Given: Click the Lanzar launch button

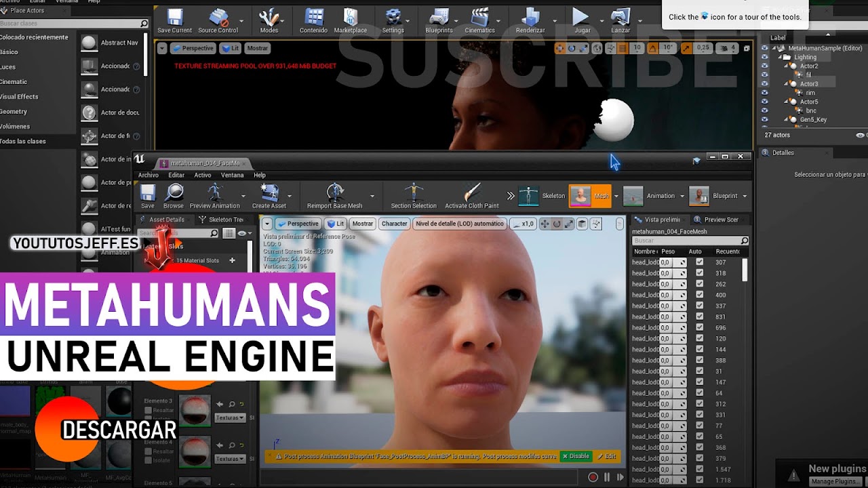Looking at the screenshot, I should coord(620,21).
